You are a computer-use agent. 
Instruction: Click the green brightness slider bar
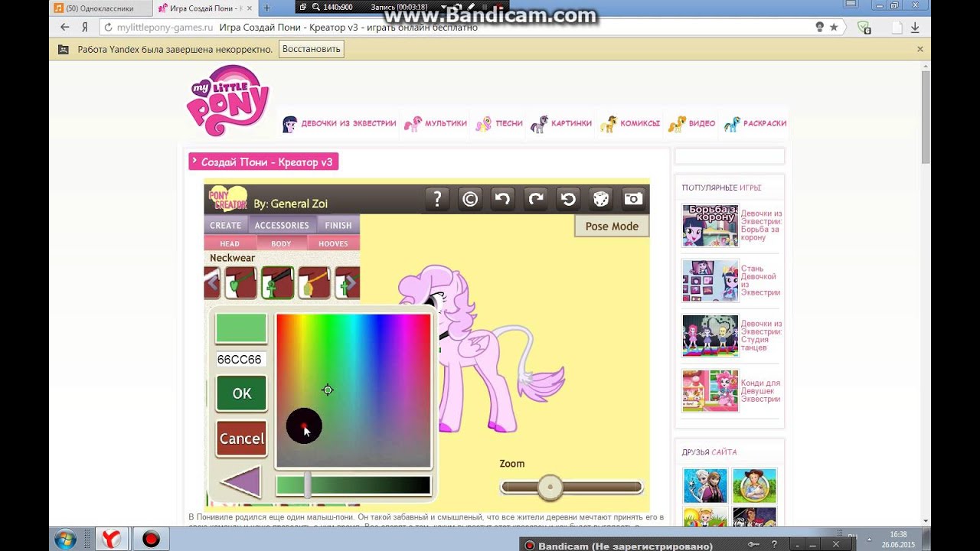[x=354, y=485]
